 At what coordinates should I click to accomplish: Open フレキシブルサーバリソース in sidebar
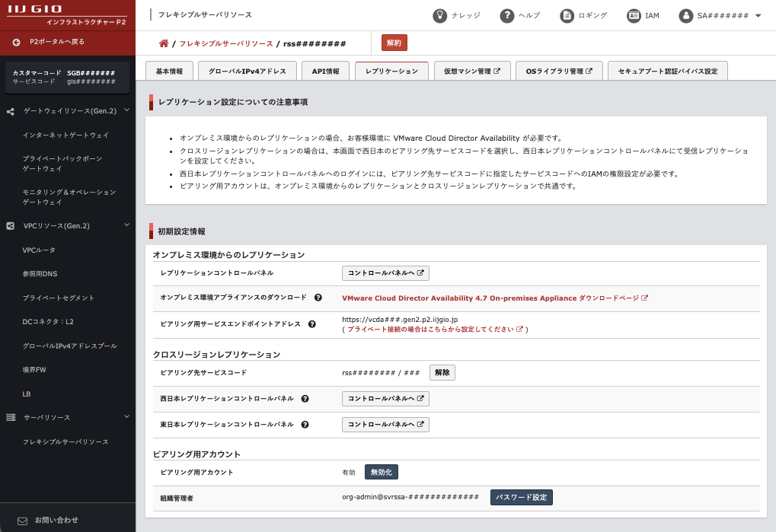click(65, 442)
